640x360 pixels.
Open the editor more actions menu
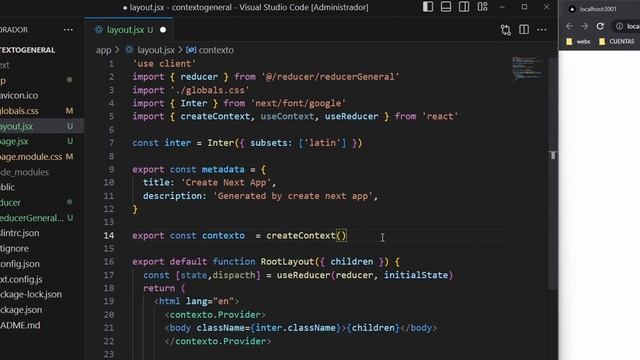[x=542, y=30]
